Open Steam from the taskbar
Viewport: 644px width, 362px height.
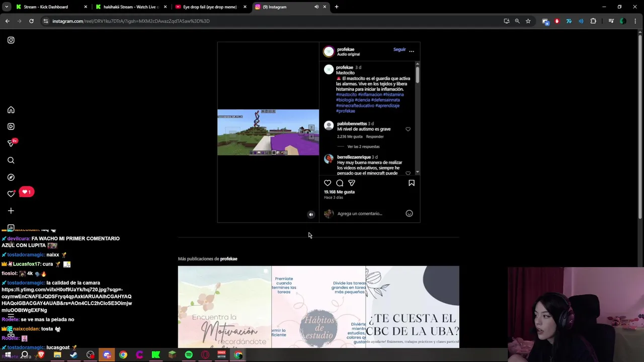coord(74,355)
